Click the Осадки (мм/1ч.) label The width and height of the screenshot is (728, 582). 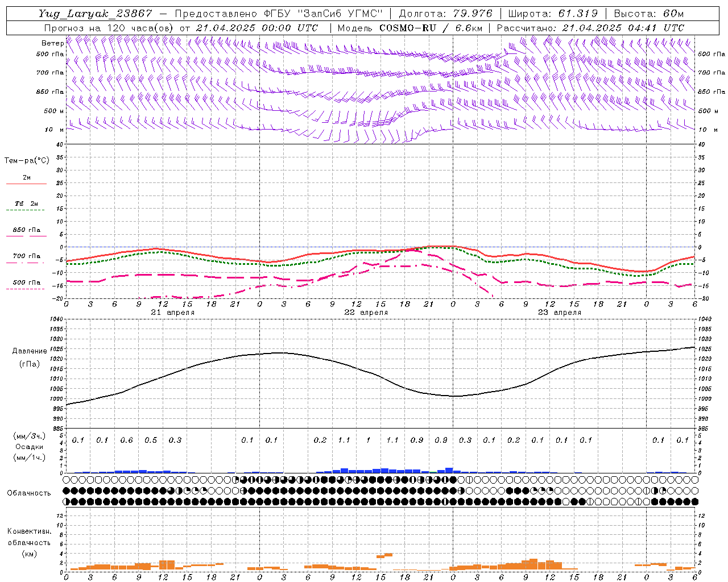tap(29, 451)
